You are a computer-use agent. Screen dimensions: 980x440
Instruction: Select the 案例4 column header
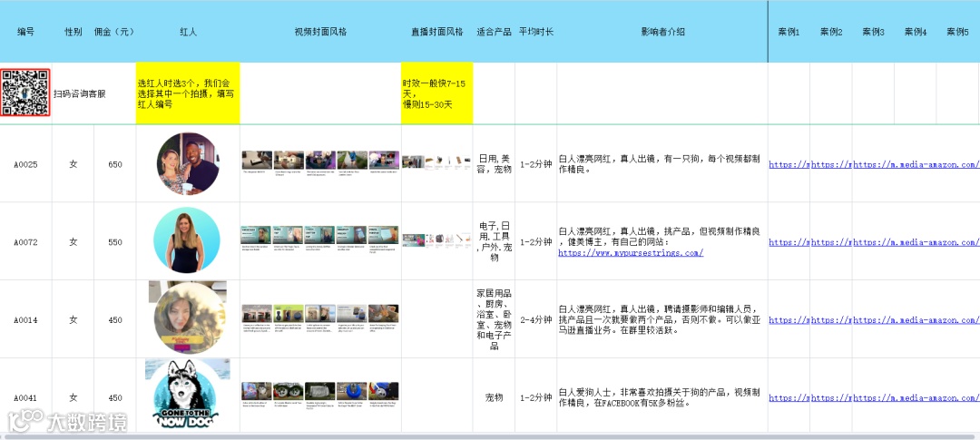click(915, 32)
